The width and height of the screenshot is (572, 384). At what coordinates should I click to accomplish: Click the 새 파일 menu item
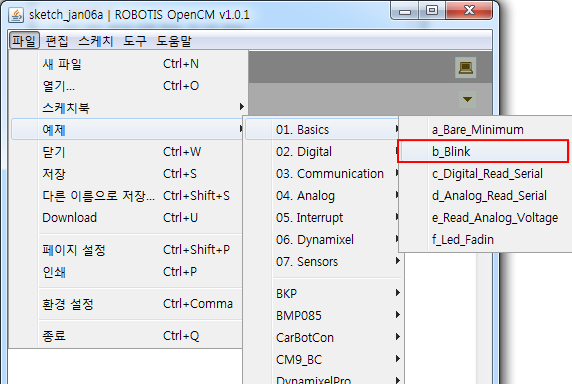point(127,64)
